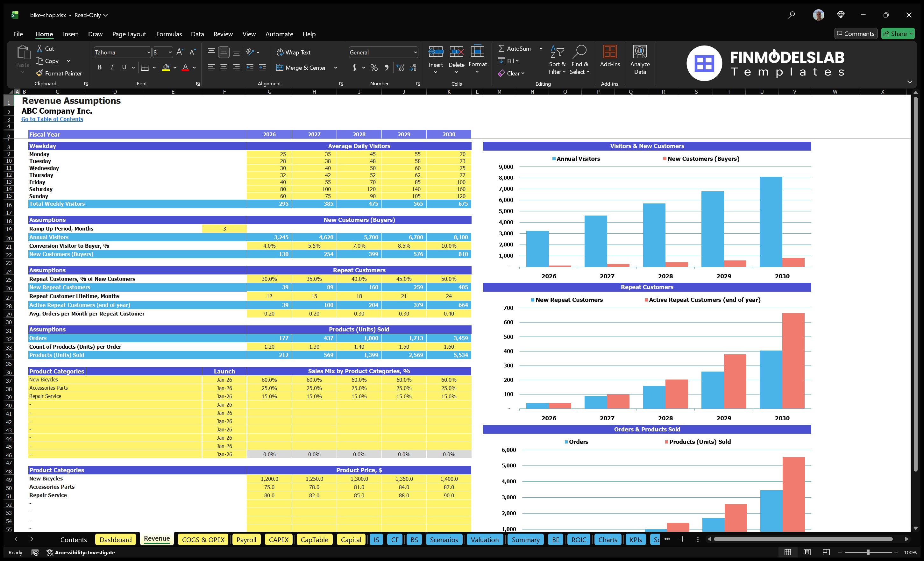
Task: Open Analyze Data in the ribbon
Action: [640, 60]
